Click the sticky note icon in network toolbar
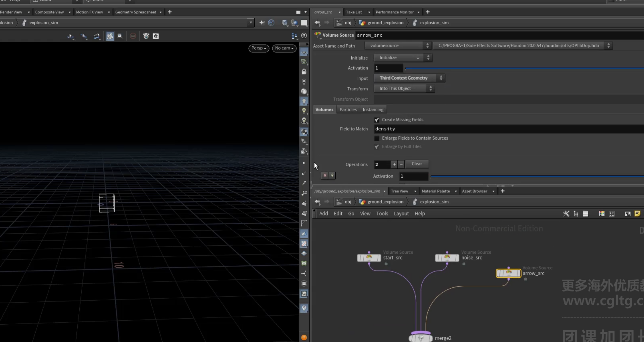 (637, 213)
